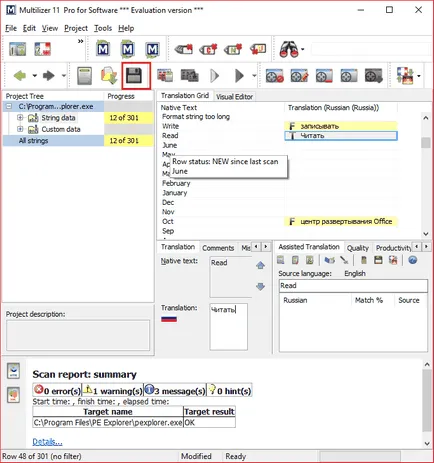Screen dimensions: 434x463
Task: Click the light gray play triangle icon
Action: 215,76
